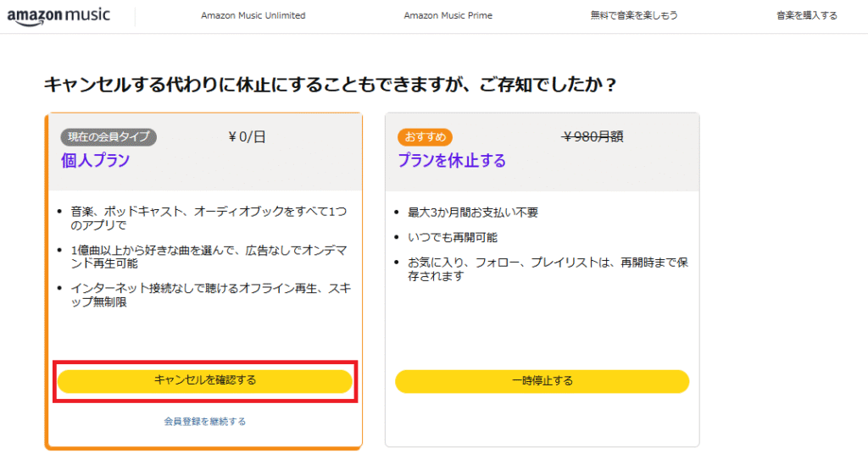Click the bullet 最大3か月間お支払い不要
This screenshot has width=868, height=470.
(473, 213)
